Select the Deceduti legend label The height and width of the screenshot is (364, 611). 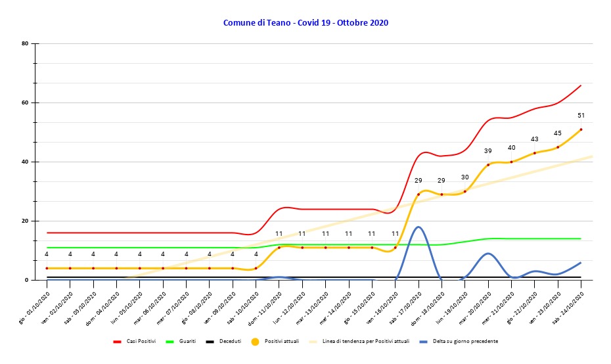coord(231,342)
